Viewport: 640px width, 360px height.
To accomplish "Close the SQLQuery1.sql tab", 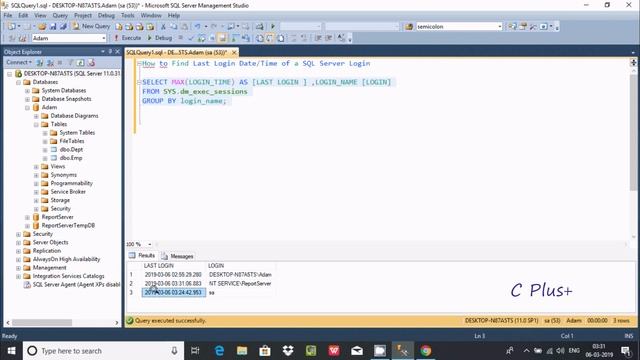I will [x=234, y=53].
